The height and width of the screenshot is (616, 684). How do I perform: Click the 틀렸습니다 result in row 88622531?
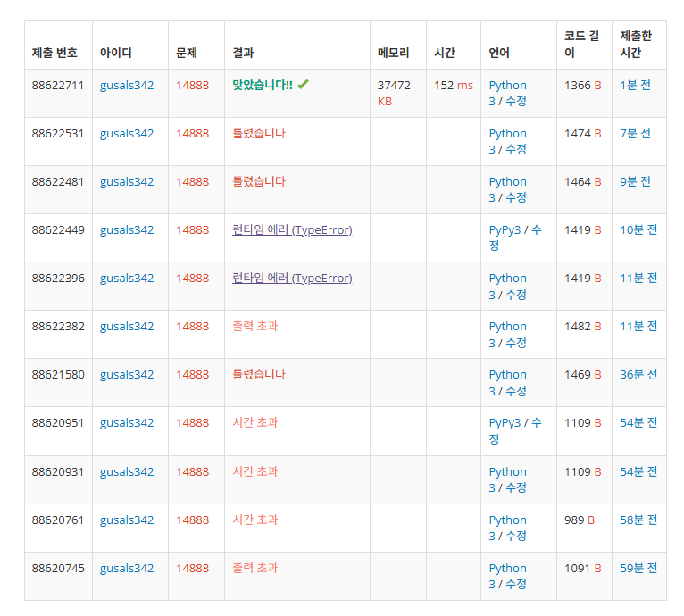[259, 133]
